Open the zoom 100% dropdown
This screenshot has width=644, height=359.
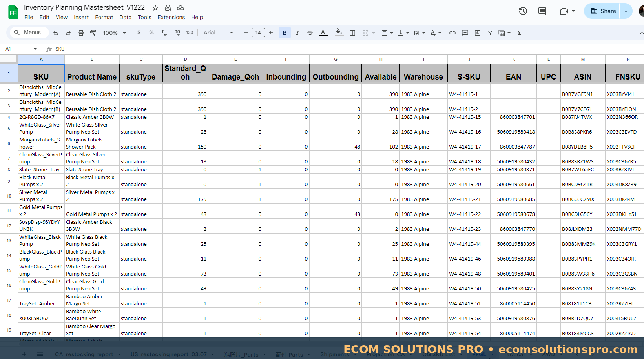[x=115, y=33]
